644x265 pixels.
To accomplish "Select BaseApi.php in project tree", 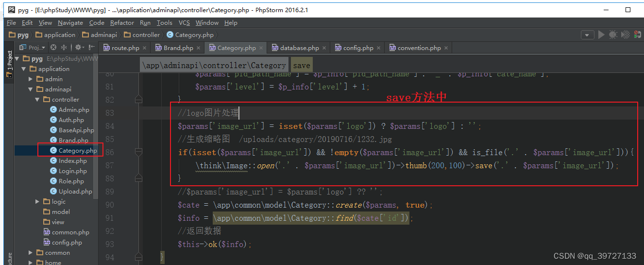I will coord(72,130).
